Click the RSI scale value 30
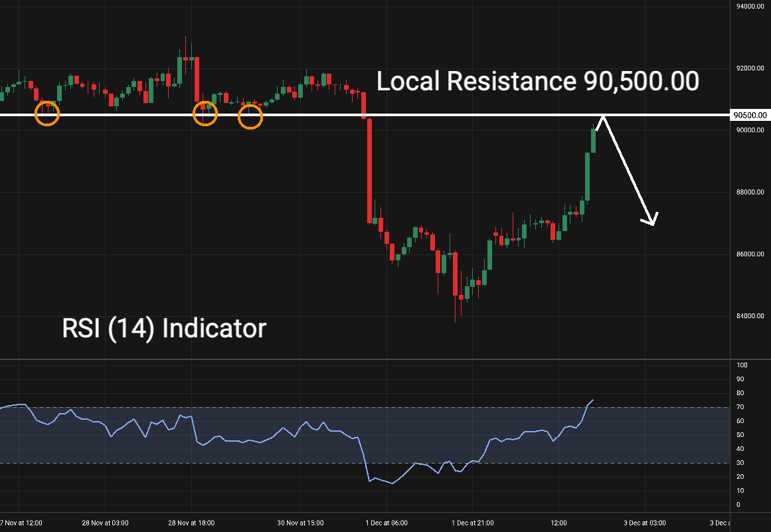Image resolution: width=771 pixels, height=532 pixels. coord(740,463)
